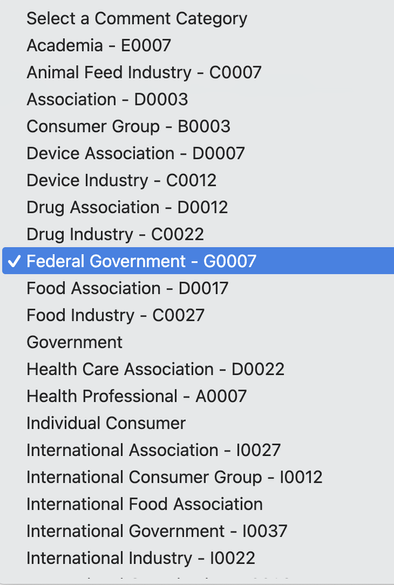The image size is (394, 585).
Task: Select International Consumer Group - I0012
Action: pos(198,477)
